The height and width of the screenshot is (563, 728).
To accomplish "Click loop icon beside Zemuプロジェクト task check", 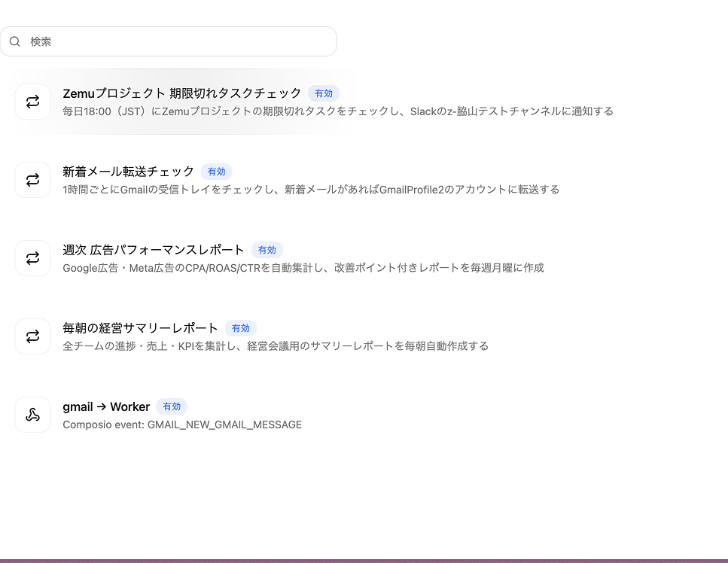I will pos(32,102).
